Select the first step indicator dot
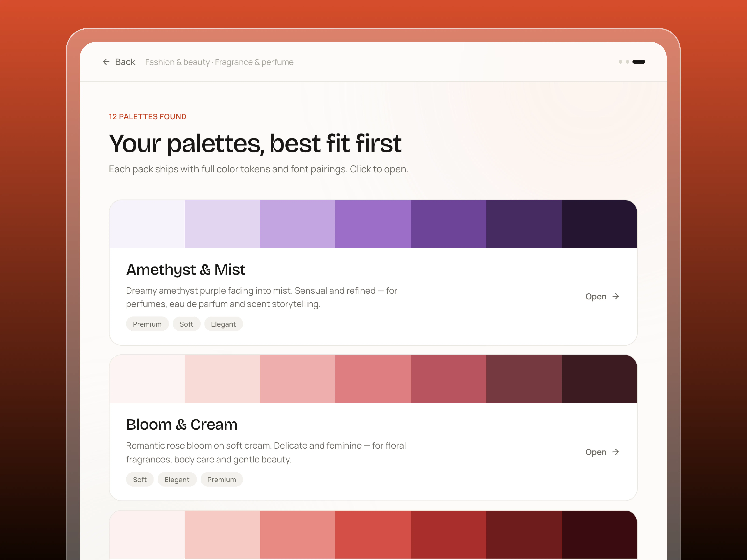Image resolution: width=747 pixels, height=560 pixels. [x=620, y=62]
